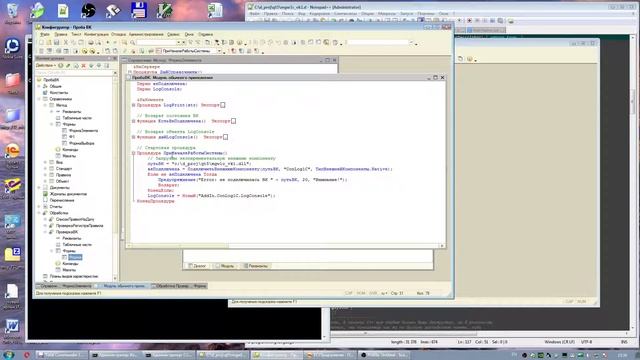
Task: Click the configuration tree vertical scrollbar
Action: tap(115, 176)
